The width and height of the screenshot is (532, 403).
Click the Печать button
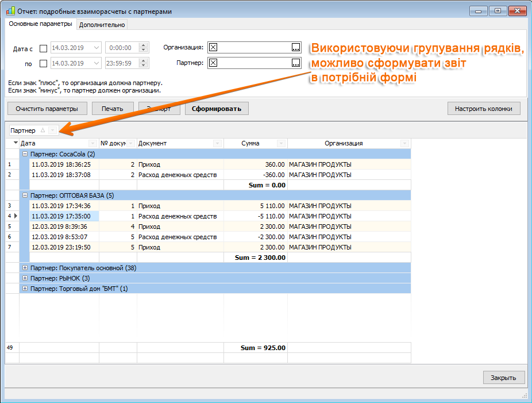coord(113,109)
